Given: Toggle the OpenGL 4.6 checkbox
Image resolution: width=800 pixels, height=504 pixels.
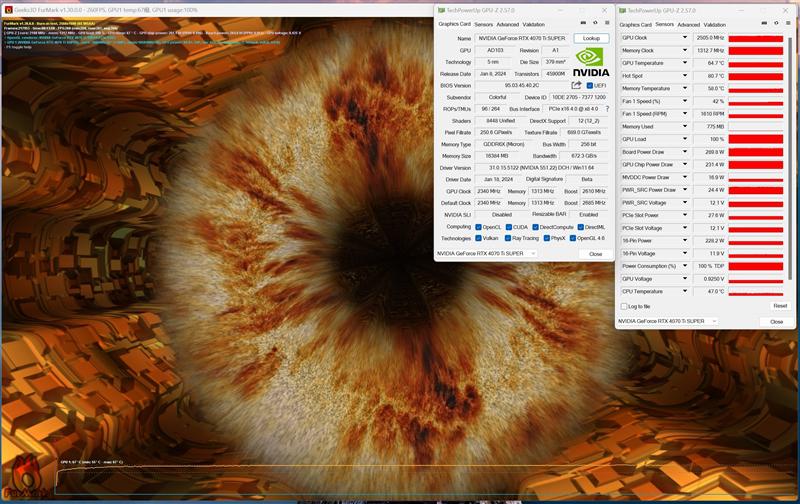Looking at the screenshot, I should (573, 238).
